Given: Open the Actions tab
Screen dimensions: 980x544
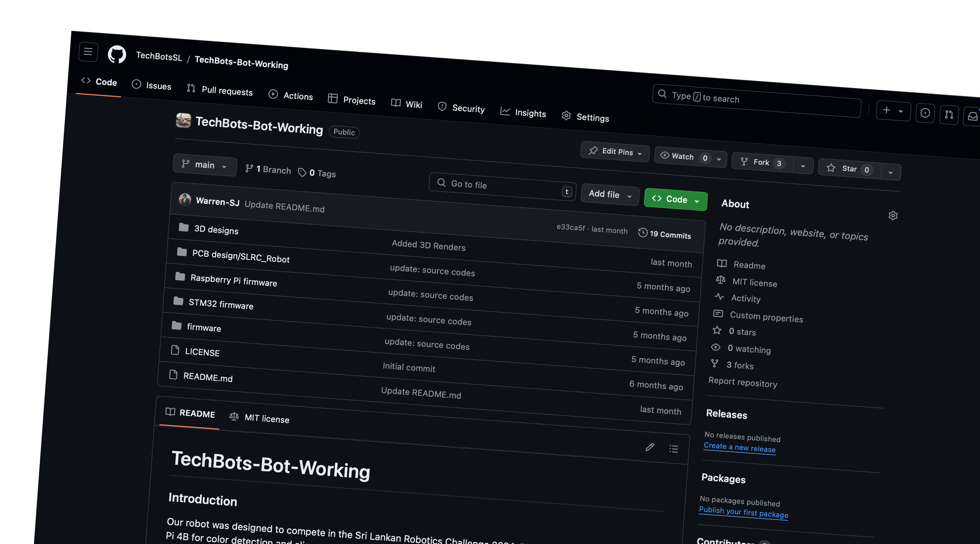Looking at the screenshot, I should point(291,95).
